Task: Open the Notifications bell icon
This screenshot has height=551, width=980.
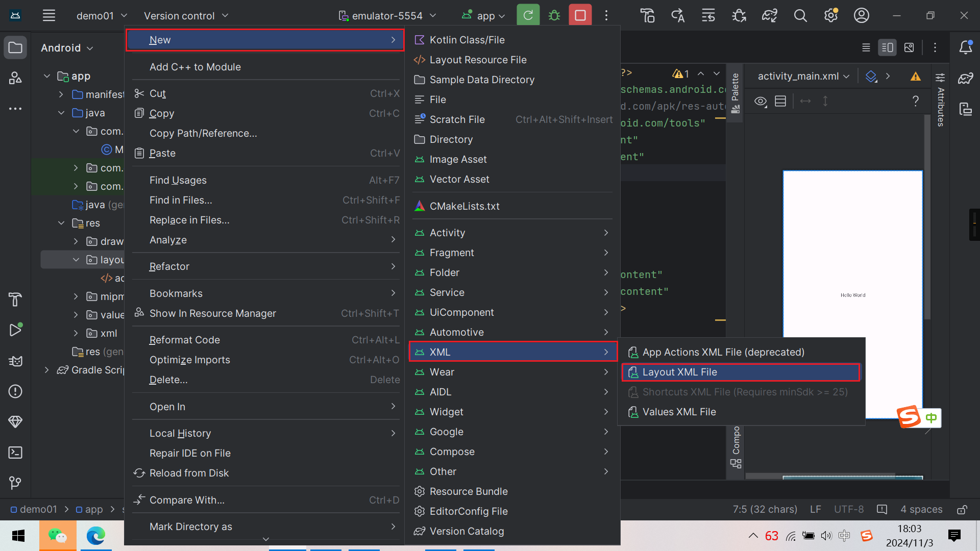Action: point(965,47)
